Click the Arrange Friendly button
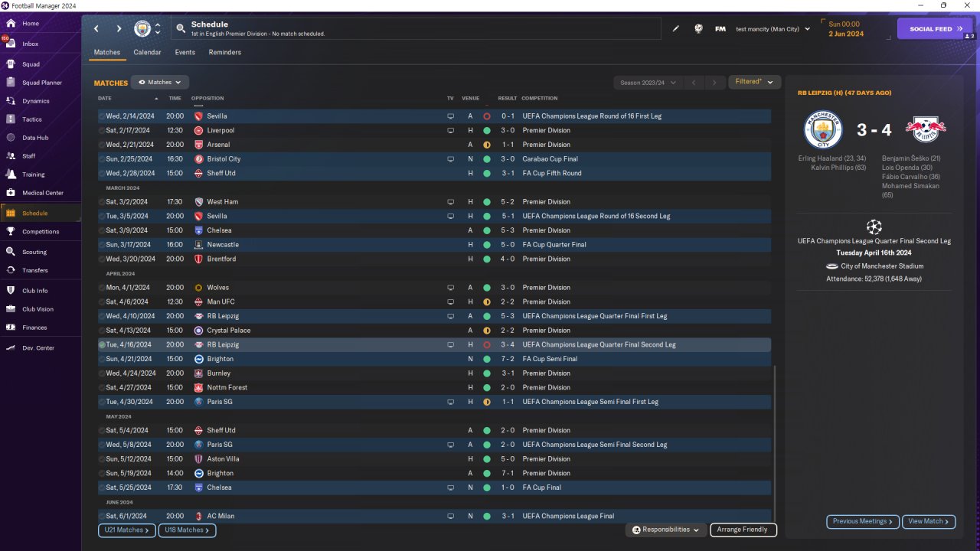Image resolution: width=980 pixels, height=551 pixels. (743, 530)
